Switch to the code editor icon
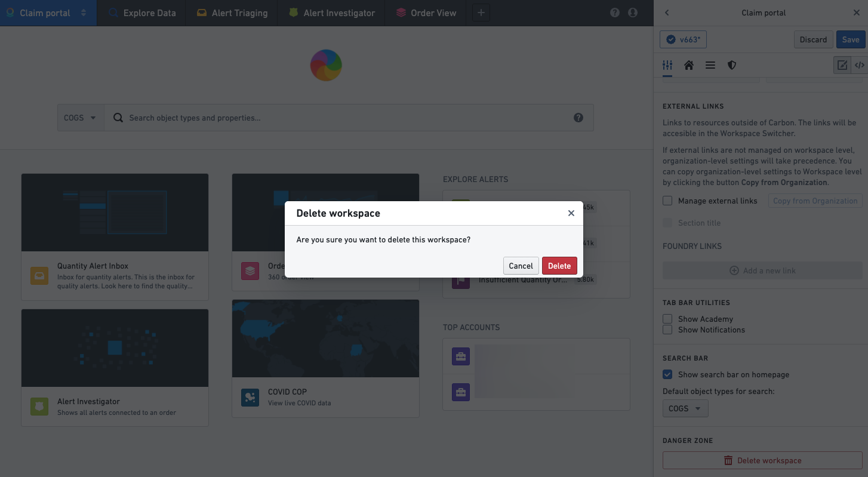Image resolution: width=868 pixels, height=477 pixels. pos(860,65)
